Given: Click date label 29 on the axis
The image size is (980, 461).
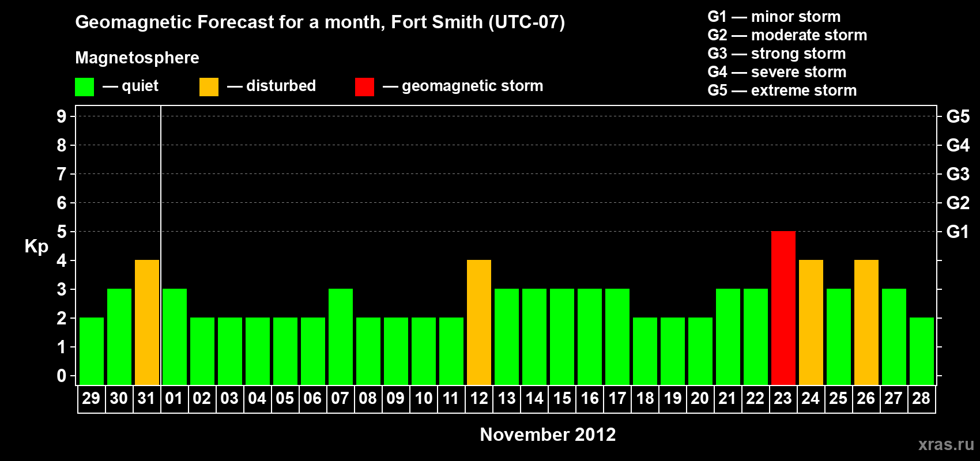Looking at the screenshot, I should [91, 399].
